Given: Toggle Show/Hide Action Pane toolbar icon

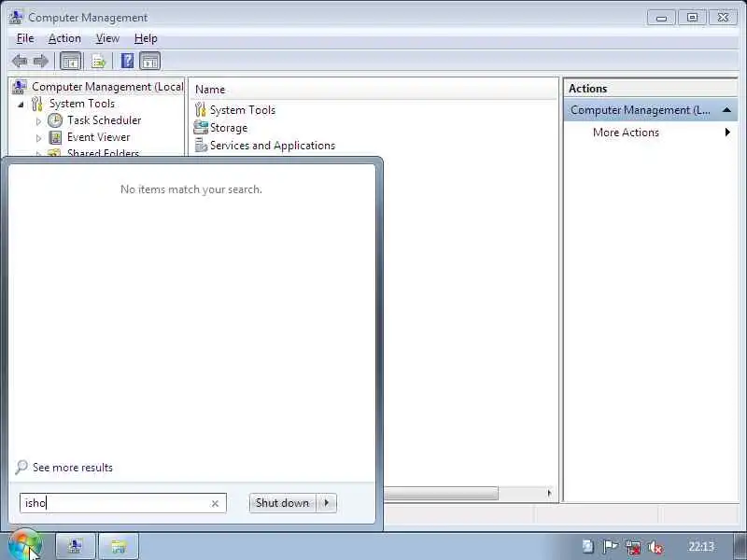Looking at the screenshot, I should (x=150, y=61).
